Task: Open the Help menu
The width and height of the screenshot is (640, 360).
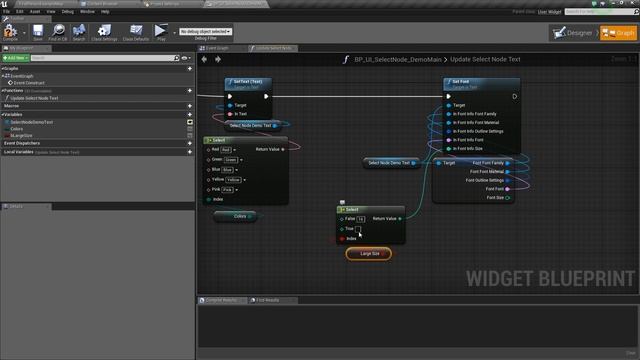Action: pyautogui.click(x=105, y=11)
